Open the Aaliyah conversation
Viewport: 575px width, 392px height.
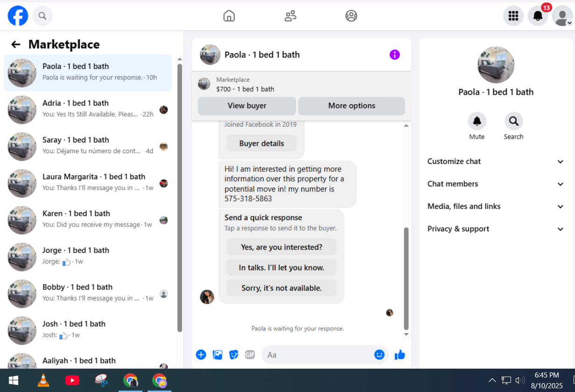(88, 360)
